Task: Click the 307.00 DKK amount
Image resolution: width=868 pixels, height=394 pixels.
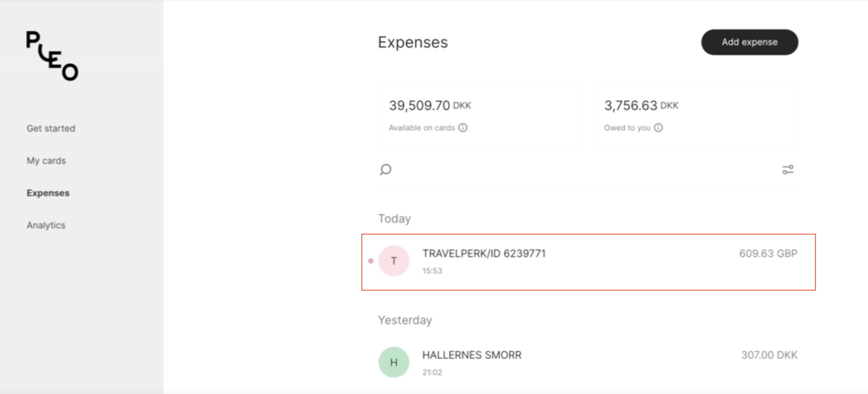Action: (x=769, y=355)
